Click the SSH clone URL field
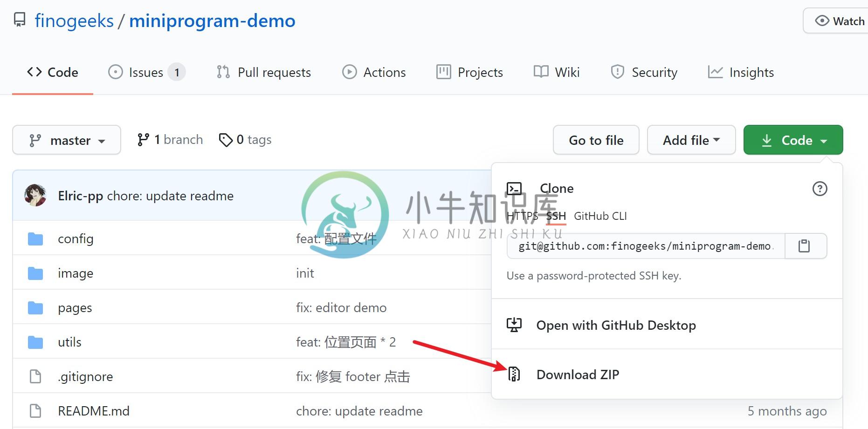The image size is (868, 429). tap(646, 246)
